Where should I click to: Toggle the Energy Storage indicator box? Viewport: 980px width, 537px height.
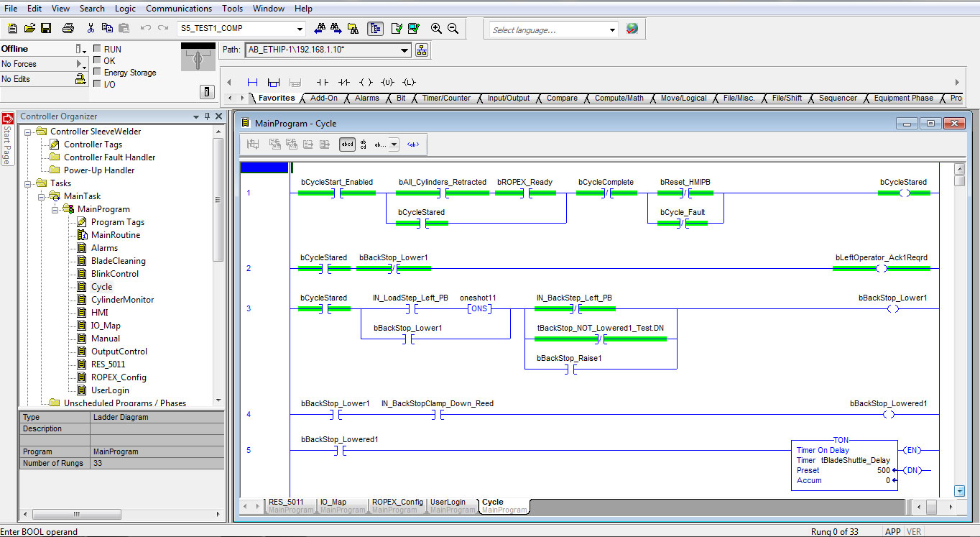[98, 72]
